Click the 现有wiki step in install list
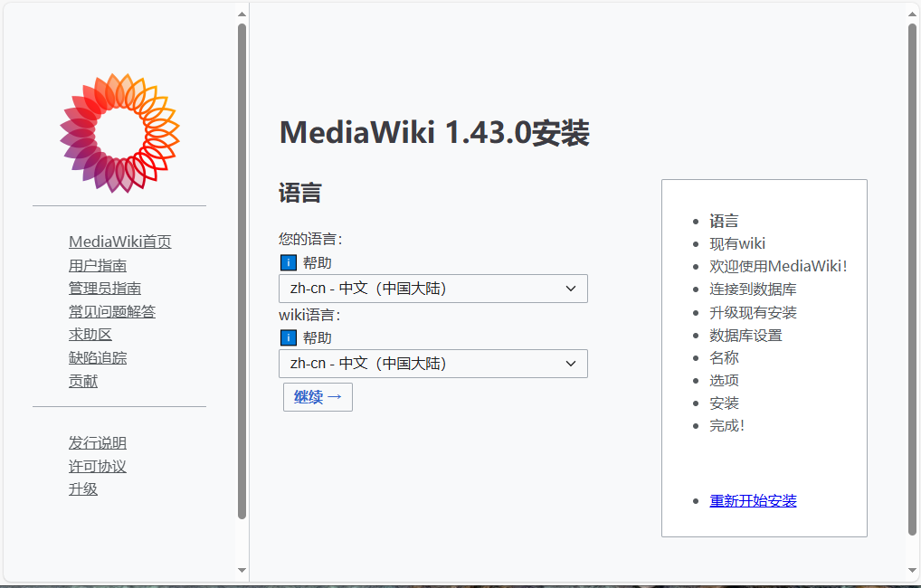This screenshot has width=921, height=588. point(737,243)
